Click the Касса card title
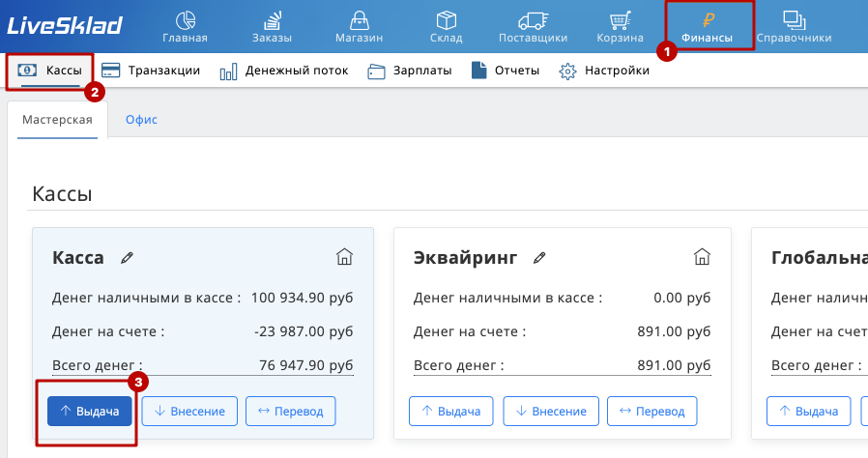 78,258
